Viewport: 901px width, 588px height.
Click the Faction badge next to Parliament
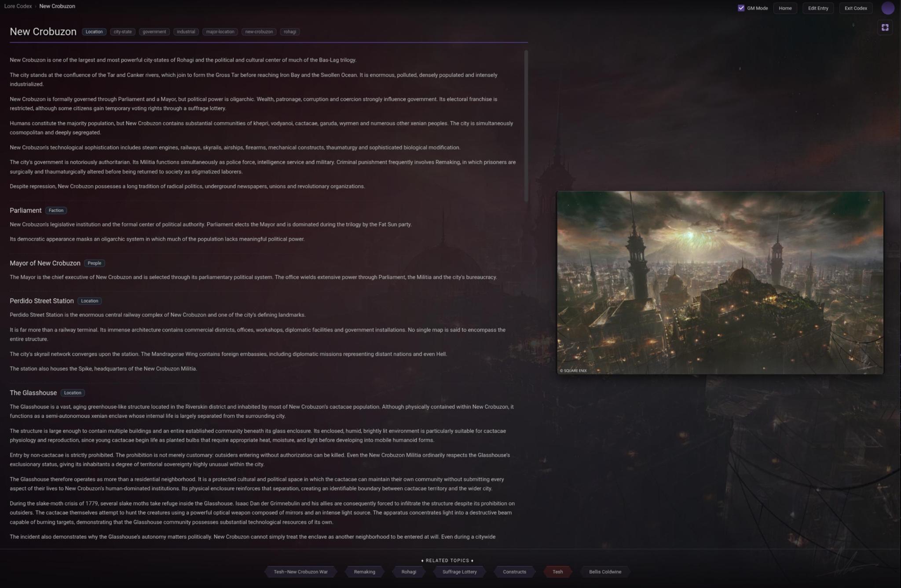click(56, 210)
